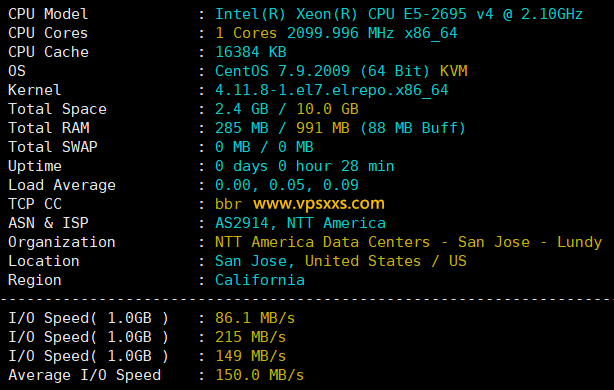Image resolution: width=614 pixels, height=390 pixels.
Task: Click the 'bbr' TCP congestion value
Action: click(229, 204)
